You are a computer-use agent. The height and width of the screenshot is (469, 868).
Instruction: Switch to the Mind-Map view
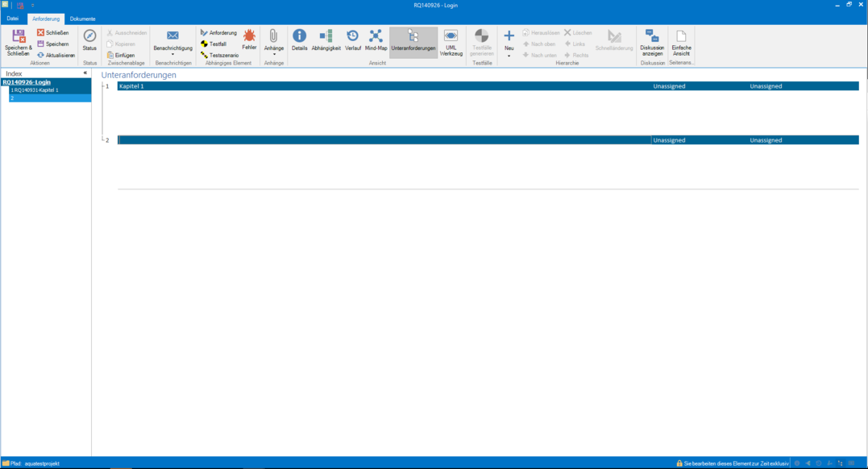376,37
